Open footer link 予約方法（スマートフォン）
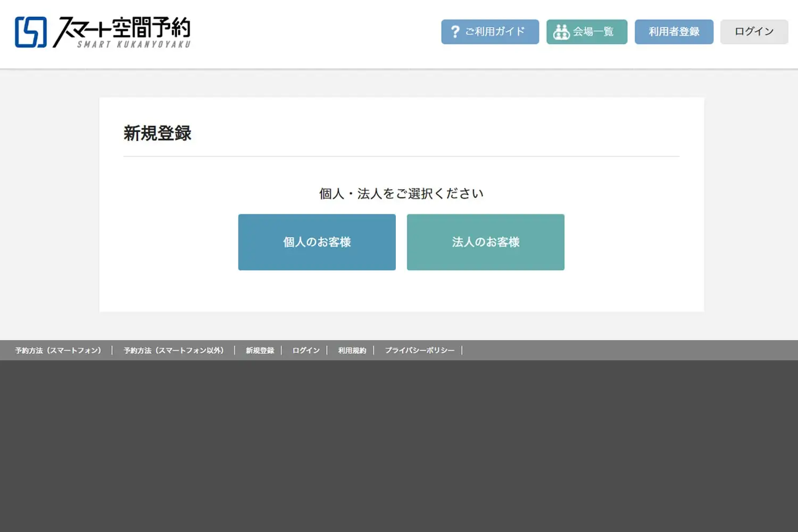The image size is (798, 532). pos(58,351)
